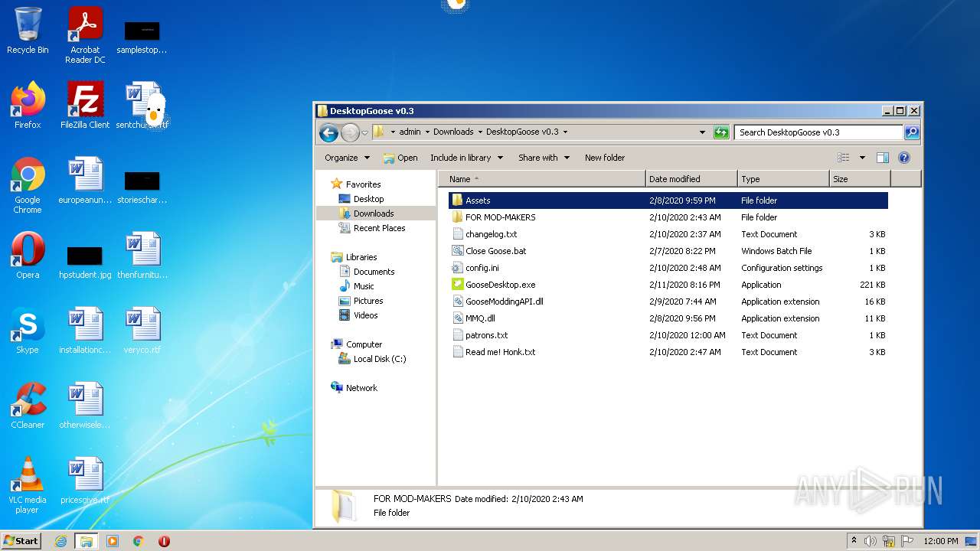Open Internet Explorer from the taskbar
Image resolution: width=980 pixels, height=551 pixels.
point(60,541)
